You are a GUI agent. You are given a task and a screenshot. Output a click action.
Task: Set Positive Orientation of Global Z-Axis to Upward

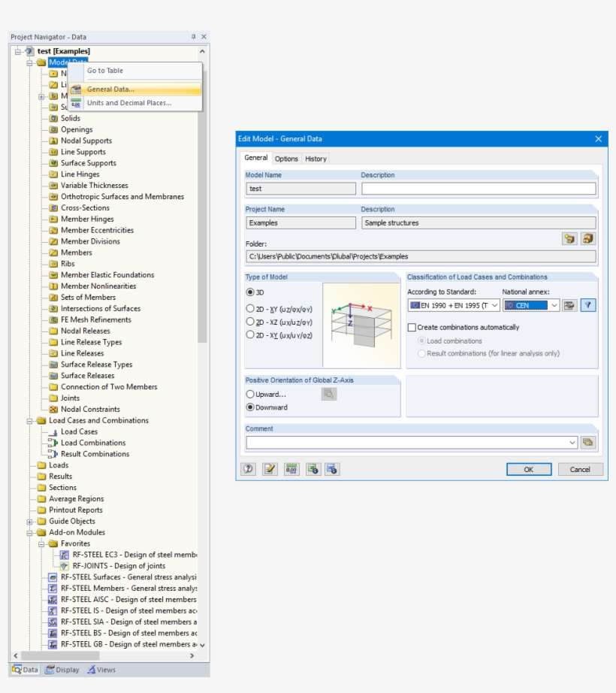[249, 394]
